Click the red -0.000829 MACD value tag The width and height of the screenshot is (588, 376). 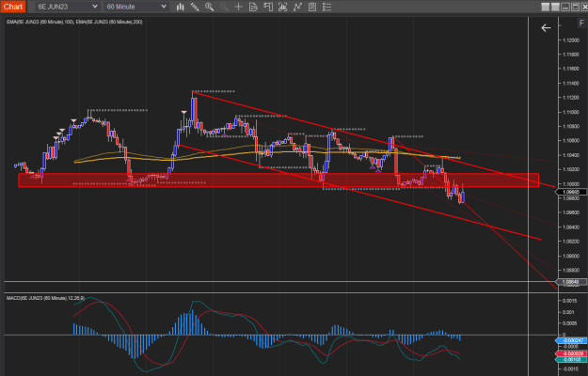570,353
